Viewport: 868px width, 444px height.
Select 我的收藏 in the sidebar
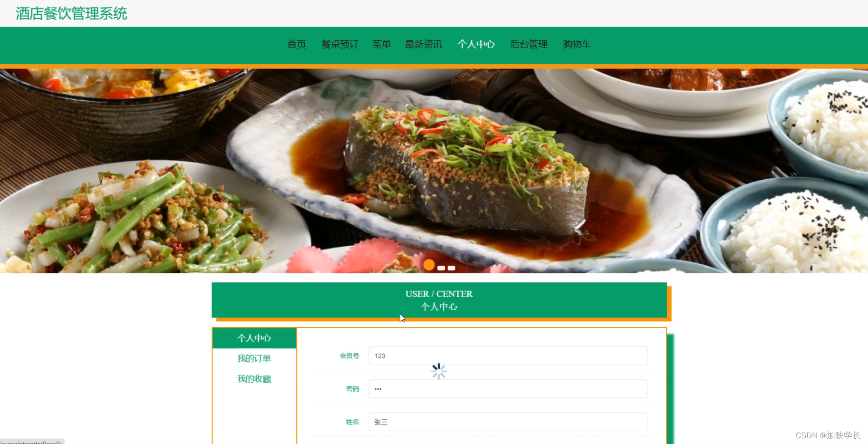(x=254, y=379)
